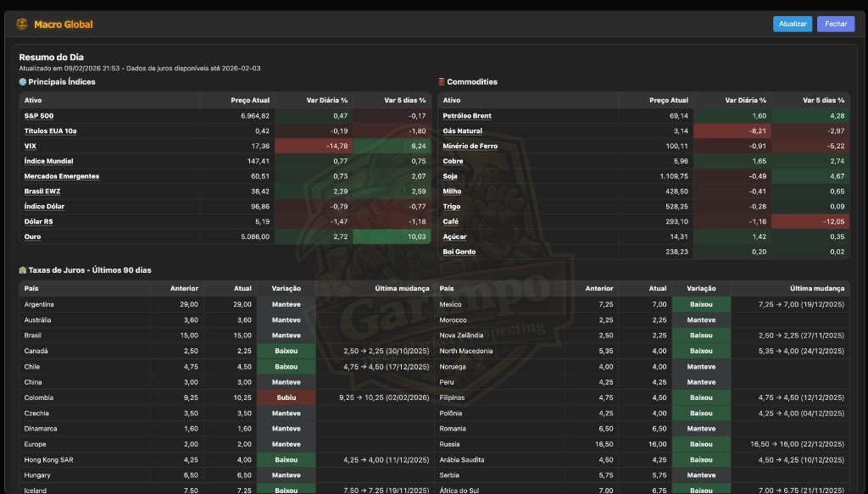
Task: Click the globe icon beside Principais Índices
Action: [23, 81]
